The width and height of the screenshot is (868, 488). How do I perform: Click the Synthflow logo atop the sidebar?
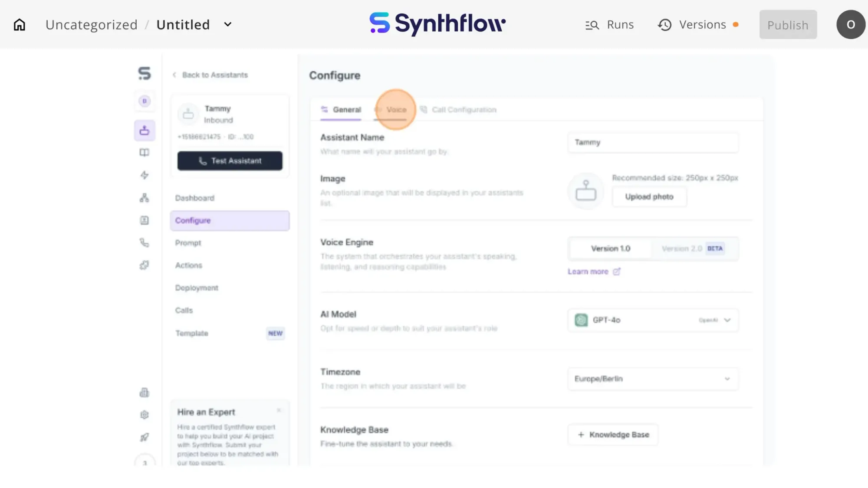tap(145, 74)
